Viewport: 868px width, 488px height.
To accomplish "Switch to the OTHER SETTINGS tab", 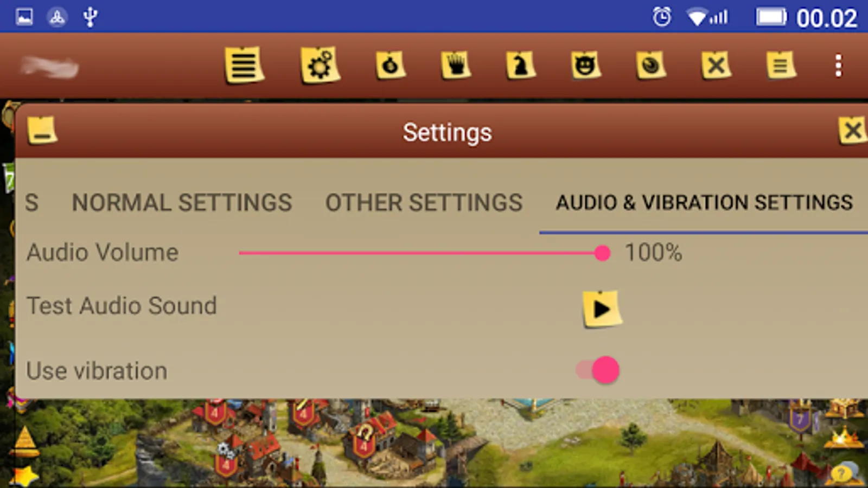I will (x=424, y=203).
